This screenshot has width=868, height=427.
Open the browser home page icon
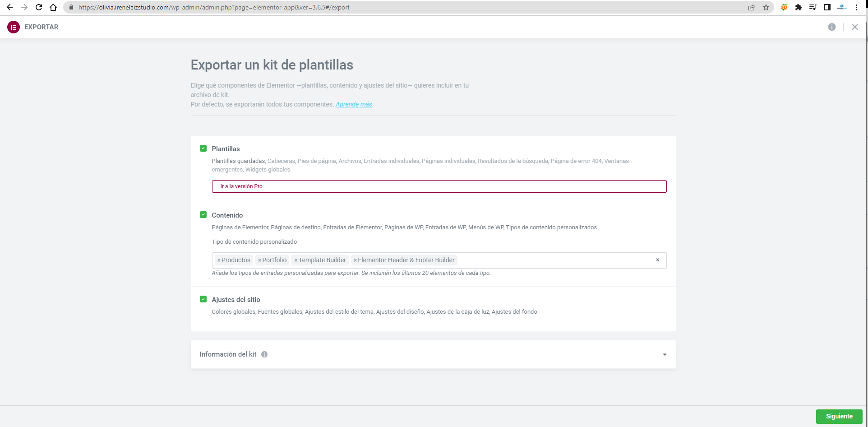(53, 7)
